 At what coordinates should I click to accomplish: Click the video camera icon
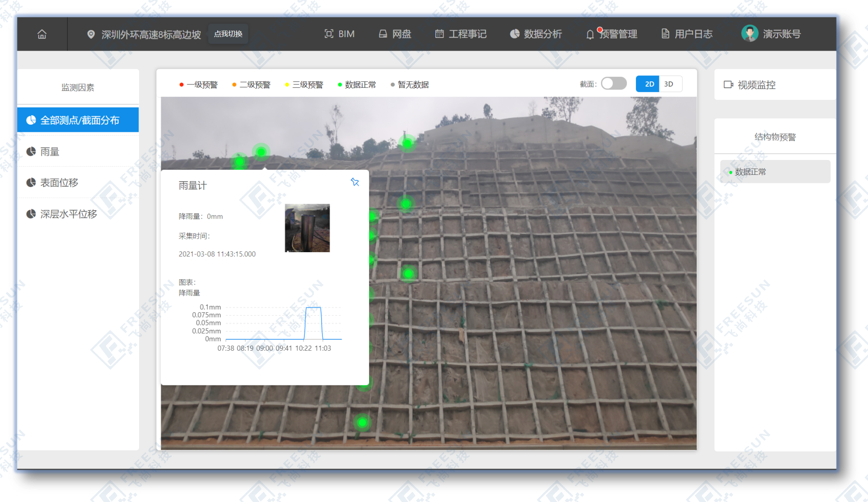[x=728, y=84]
